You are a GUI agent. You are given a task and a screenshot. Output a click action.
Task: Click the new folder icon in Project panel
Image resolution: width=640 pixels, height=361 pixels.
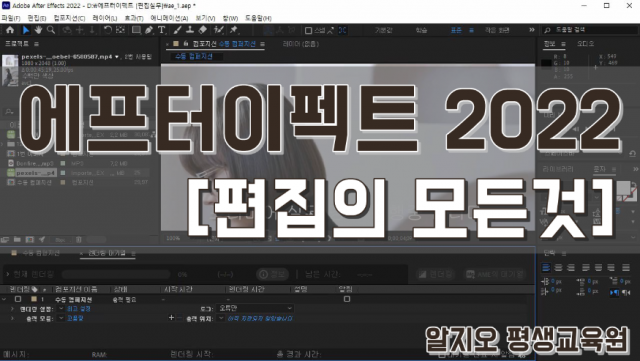pyautogui.click(x=17, y=239)
